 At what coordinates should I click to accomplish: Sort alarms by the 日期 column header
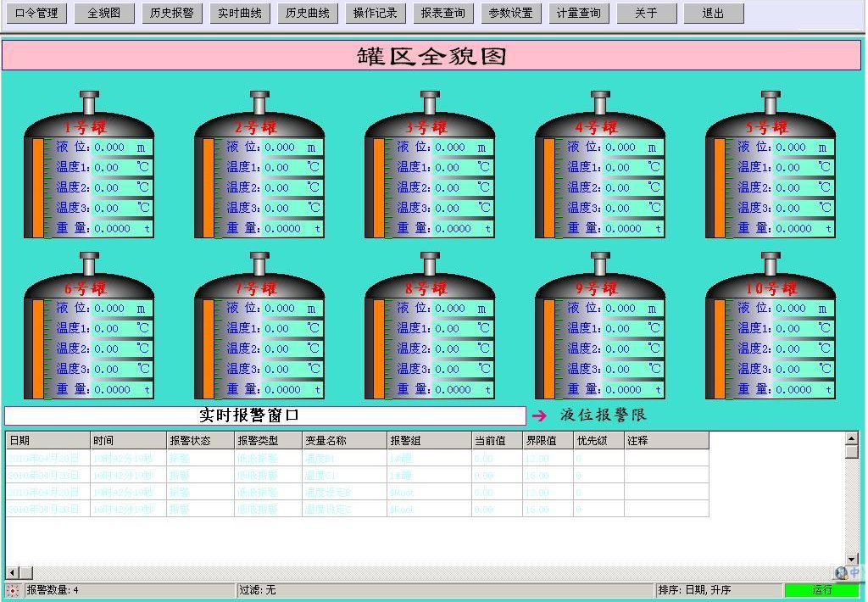tap(47, 441)
